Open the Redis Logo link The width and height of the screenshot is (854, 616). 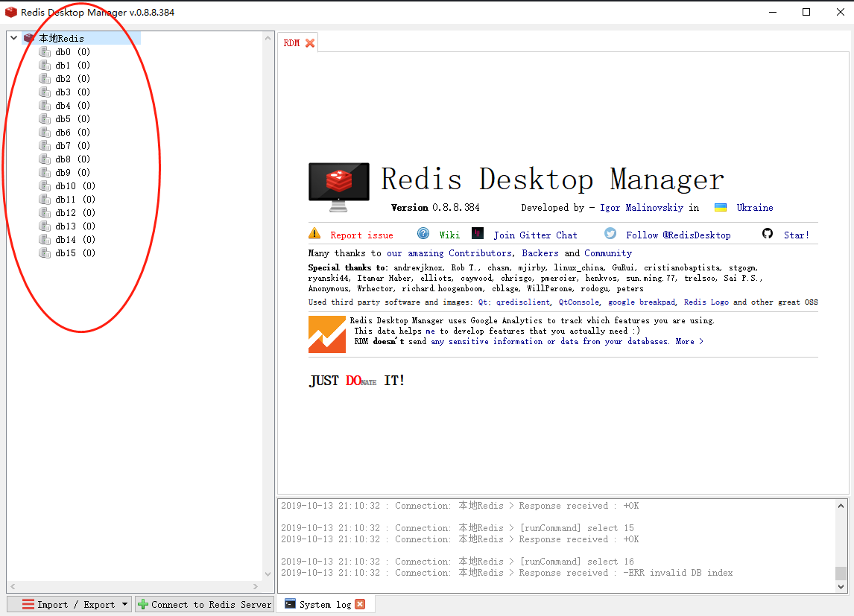pos(706,302)
